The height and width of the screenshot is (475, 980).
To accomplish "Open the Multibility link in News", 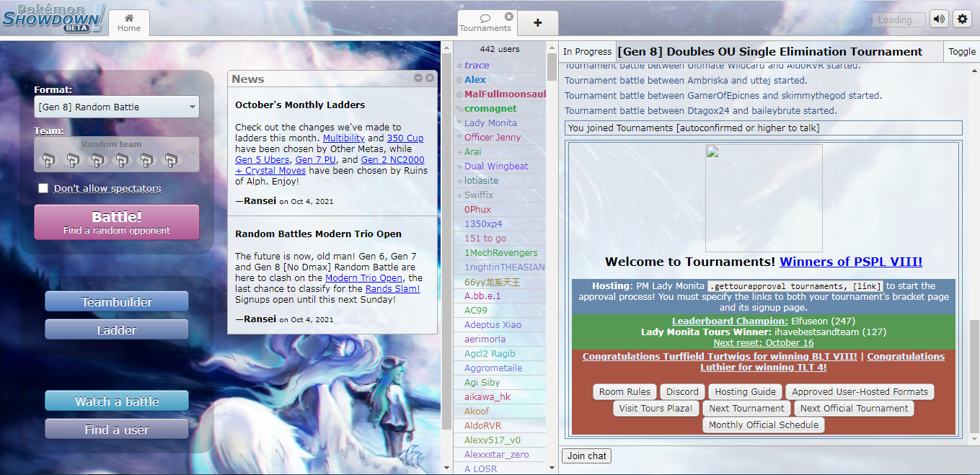I will [343, 138].
